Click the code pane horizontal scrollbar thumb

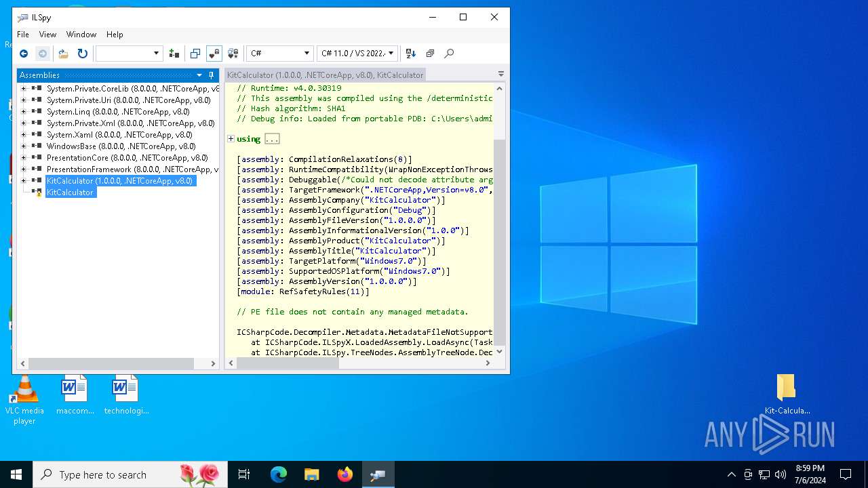tap(288, 363)
